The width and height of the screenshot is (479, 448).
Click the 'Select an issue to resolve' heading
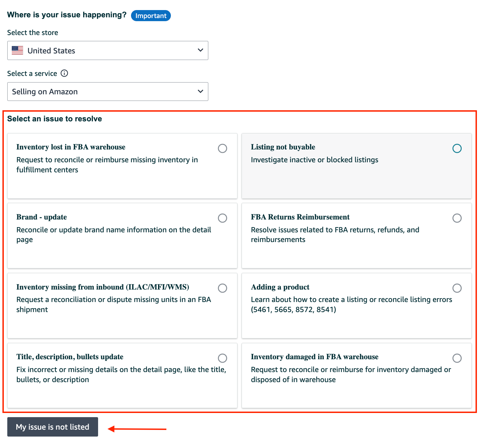point(55,119)
